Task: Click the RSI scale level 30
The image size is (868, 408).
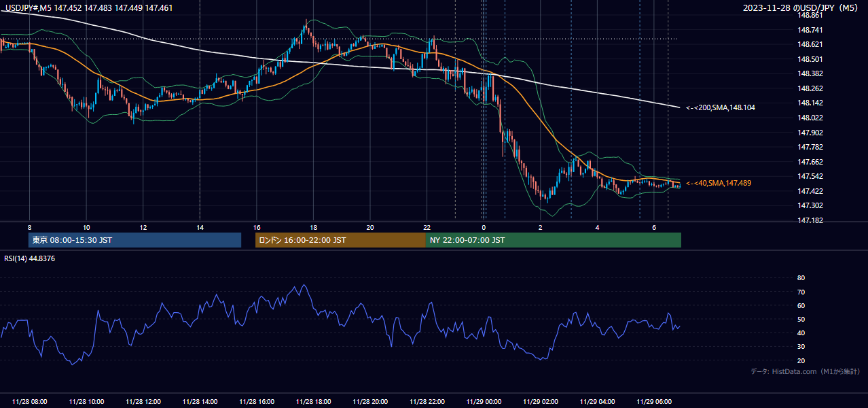Action: (x=801, y=346)
